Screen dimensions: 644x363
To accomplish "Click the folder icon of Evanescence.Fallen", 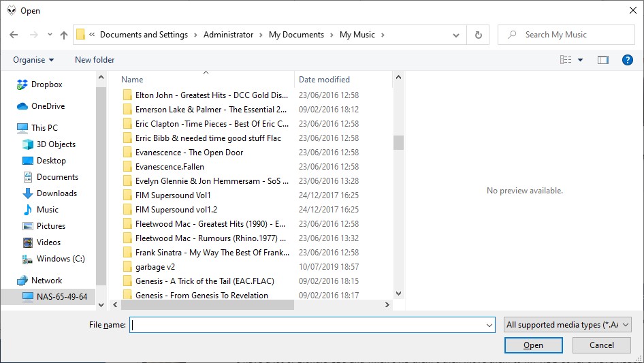I will click(x=127, y=167).
